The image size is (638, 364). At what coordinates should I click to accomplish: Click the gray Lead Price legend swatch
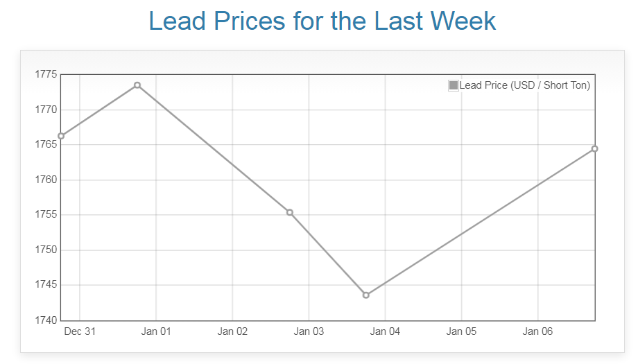[x=454, y=85]
